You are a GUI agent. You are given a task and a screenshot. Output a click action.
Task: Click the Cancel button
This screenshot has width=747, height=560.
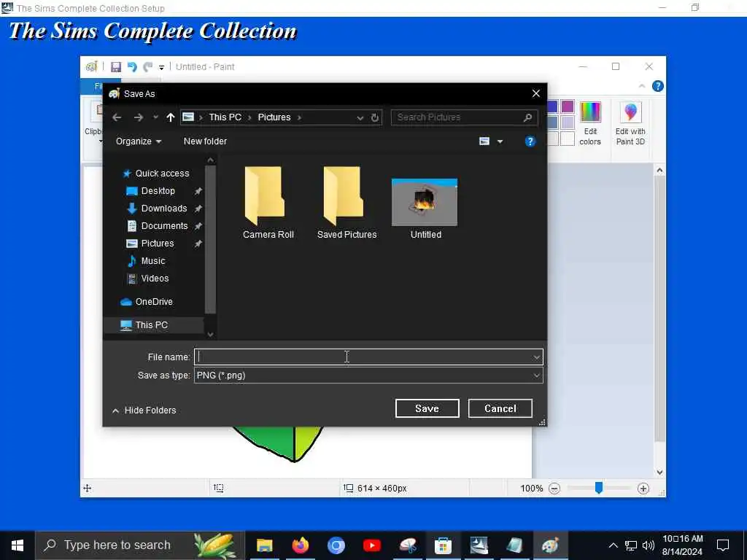pos(500,408)
